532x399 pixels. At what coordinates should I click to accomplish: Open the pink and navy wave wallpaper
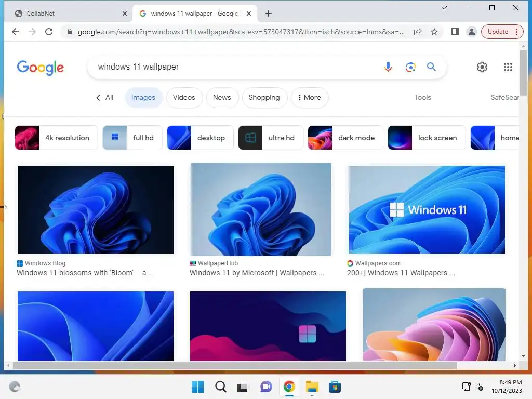268,326
